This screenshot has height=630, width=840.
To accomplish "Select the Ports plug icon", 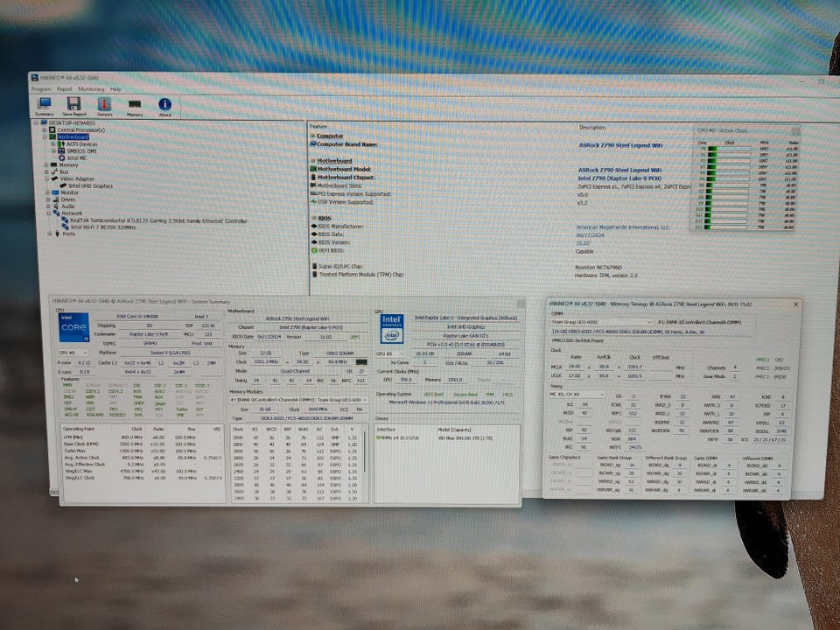I will [58, 234].
